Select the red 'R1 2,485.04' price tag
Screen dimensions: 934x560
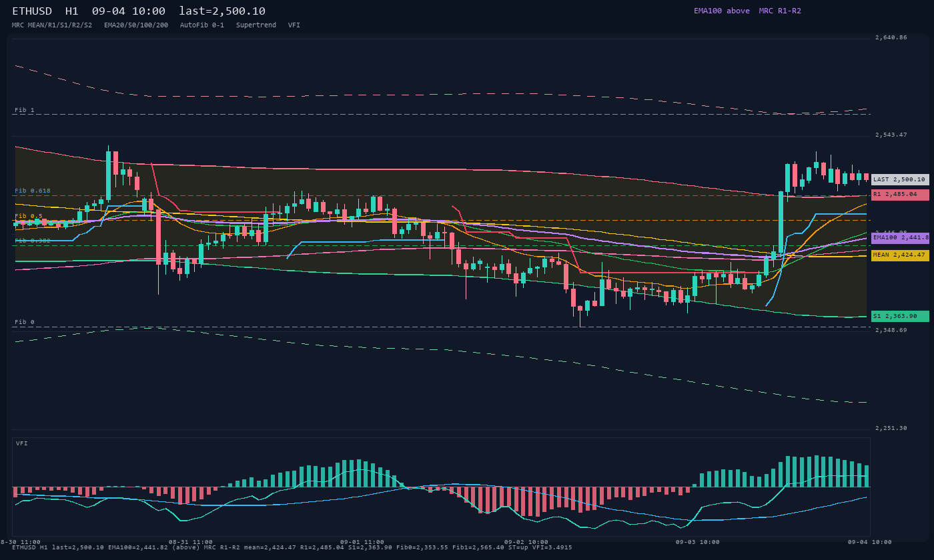(x=900, y=195)
